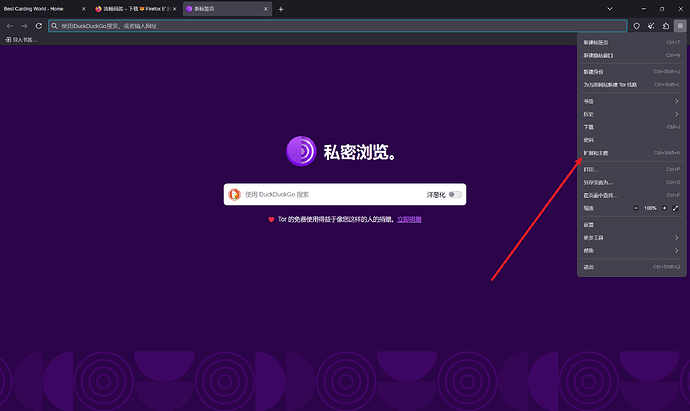Select 新建隐私窗口 menu entry
690x411 pixels.
(631, 55)
